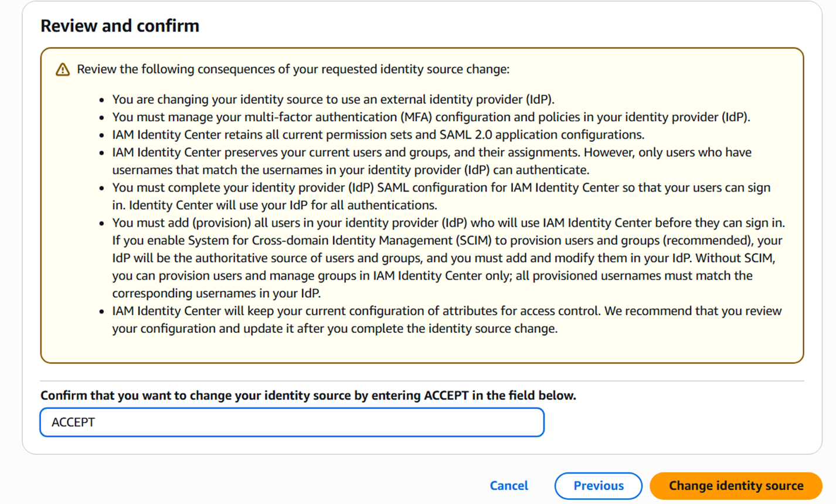Click the bullet about retaining permission sets
This screenshot has width=836, height=504.
tap(378, 135)
